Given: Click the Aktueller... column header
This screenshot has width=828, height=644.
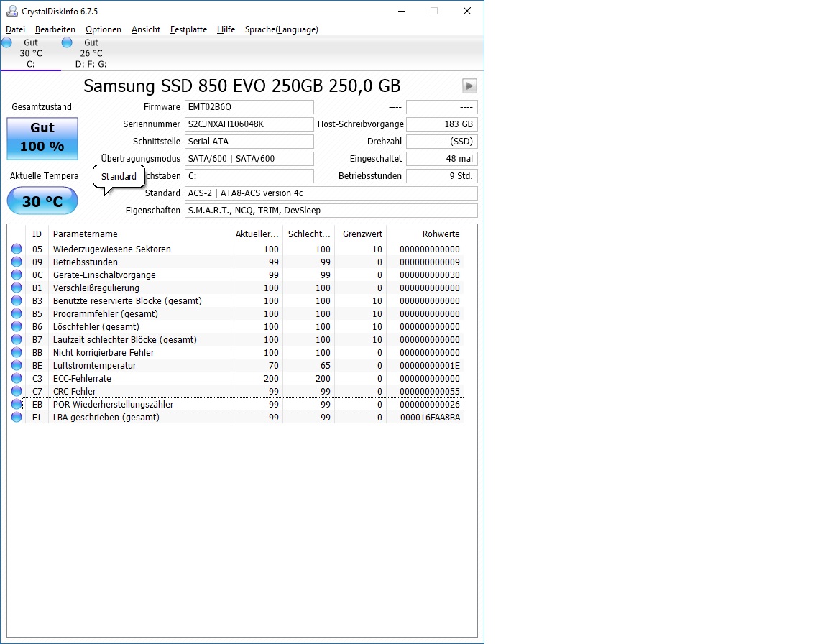Looking at the screenshot, I should click(x=257, y=234).
